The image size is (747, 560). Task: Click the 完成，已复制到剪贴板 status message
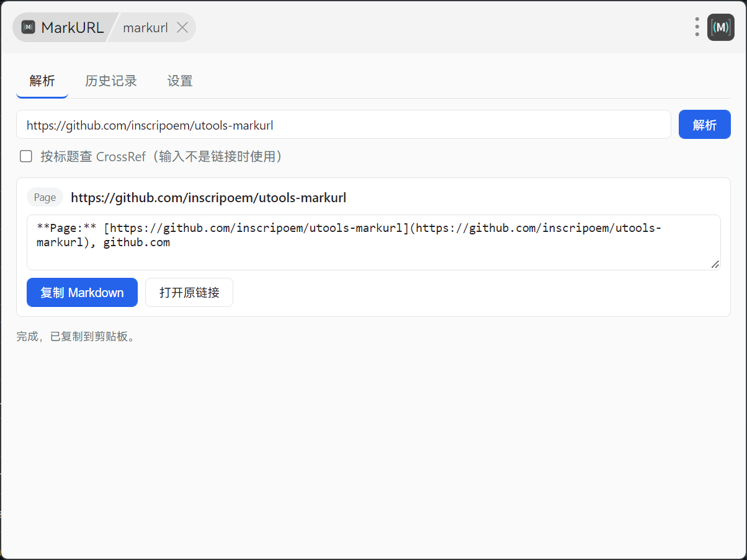(76, 337)
